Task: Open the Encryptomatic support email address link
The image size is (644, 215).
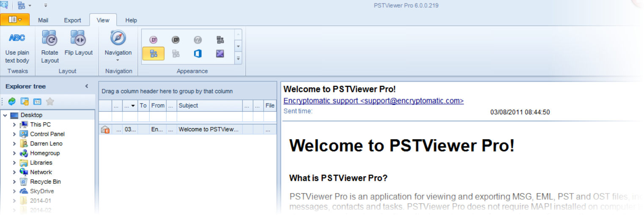Action: (x=374, y=101)
